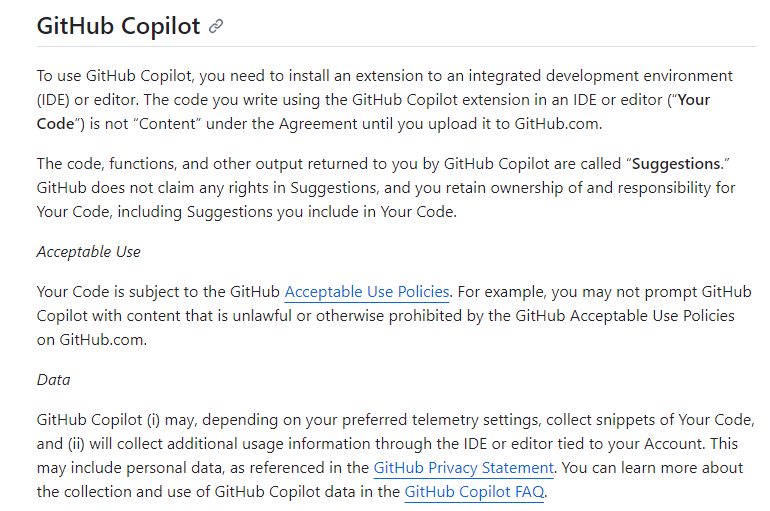Click the horizontal divider under the heading

pos(396,47)
